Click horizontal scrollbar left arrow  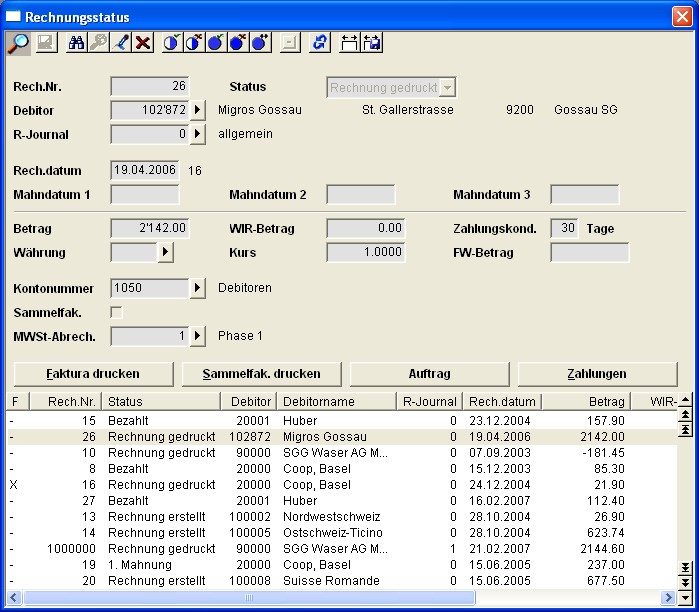click(14, 597)
